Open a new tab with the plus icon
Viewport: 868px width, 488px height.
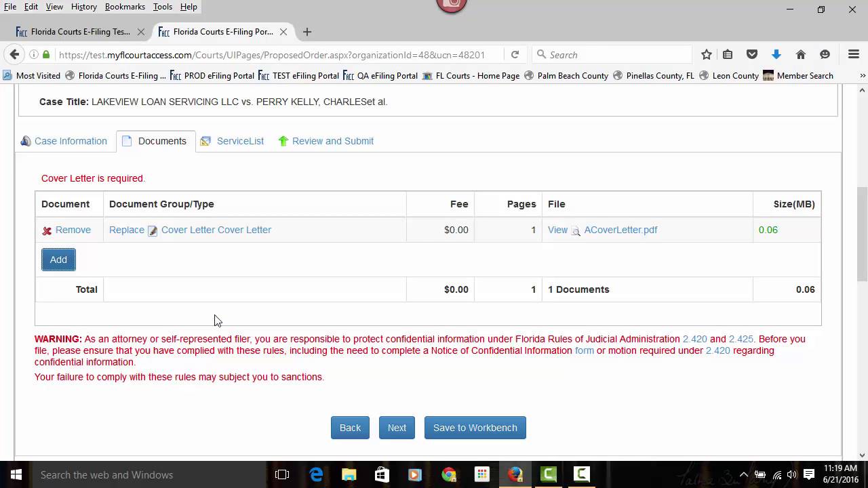307,32
